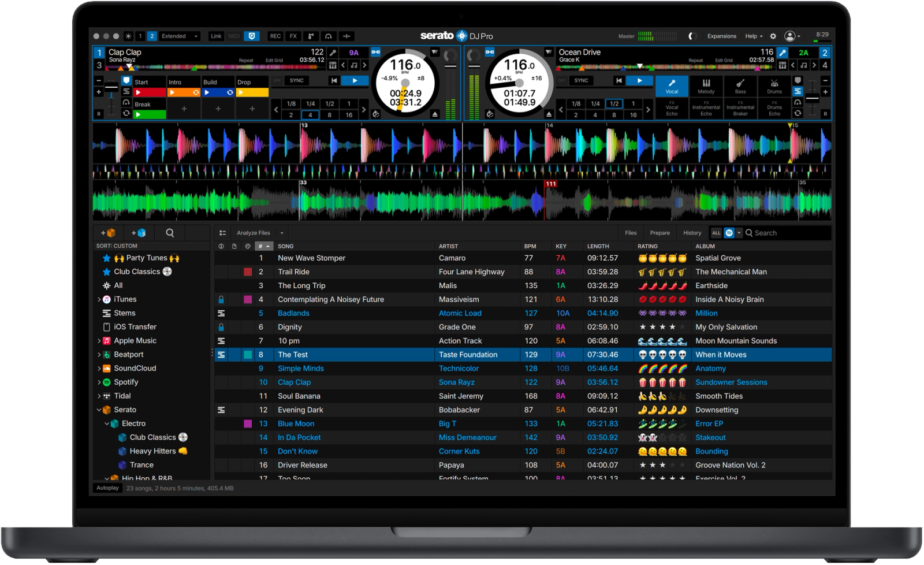Open the settings gear icon
The height and width of the screenshot is (565, 924).
(x=773, y=36)
